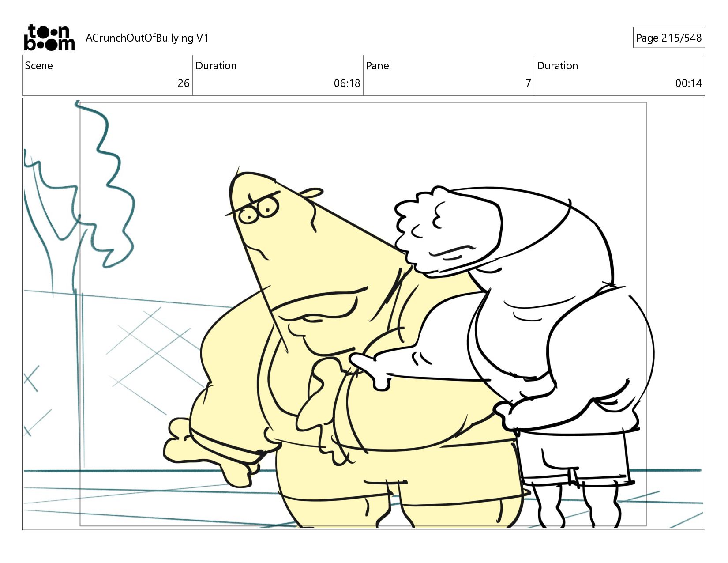Click the Toon Boom logo
The image size is (728, 563).
click(x=49, y=38)
